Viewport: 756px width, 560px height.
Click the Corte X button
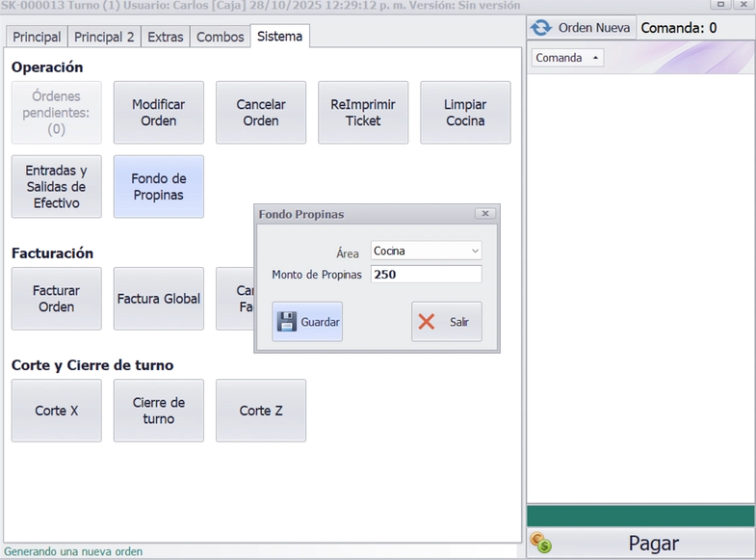(56, 411)
